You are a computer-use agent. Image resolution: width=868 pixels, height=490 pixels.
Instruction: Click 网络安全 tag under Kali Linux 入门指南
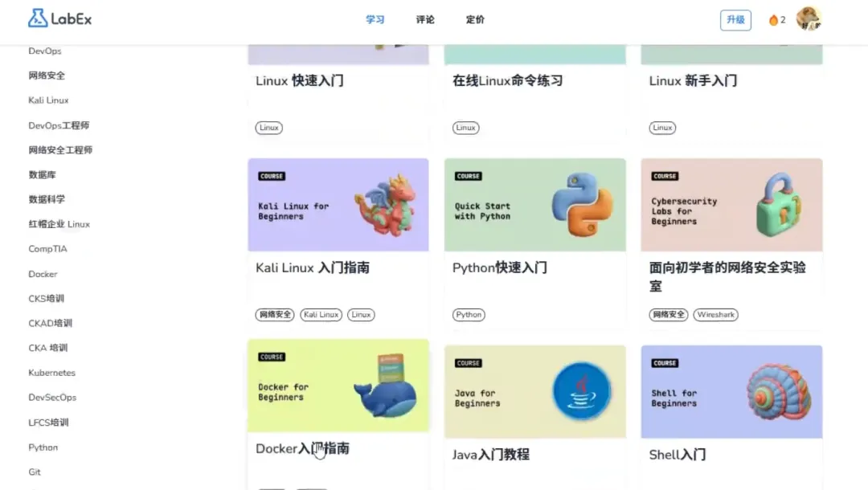point(275,315)
